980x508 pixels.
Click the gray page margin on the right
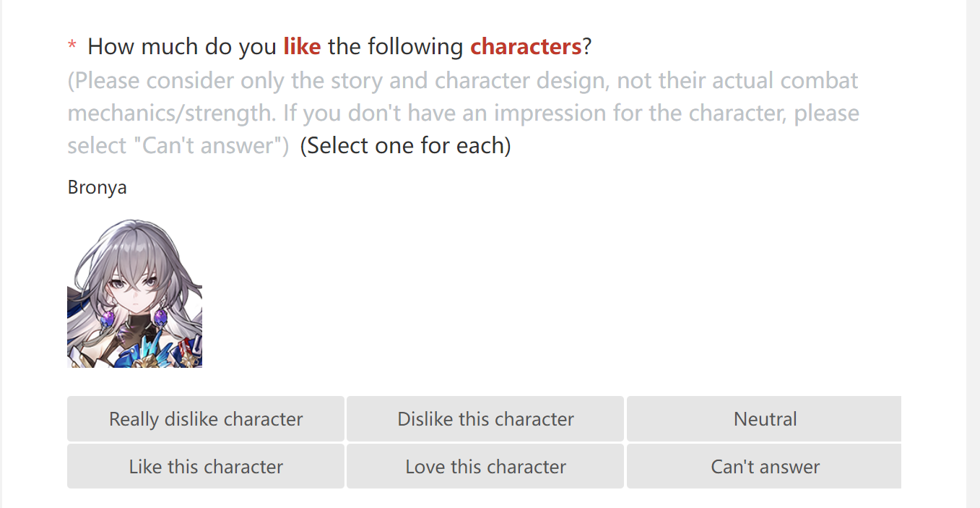pyautogui.click(x=973, y=254)
